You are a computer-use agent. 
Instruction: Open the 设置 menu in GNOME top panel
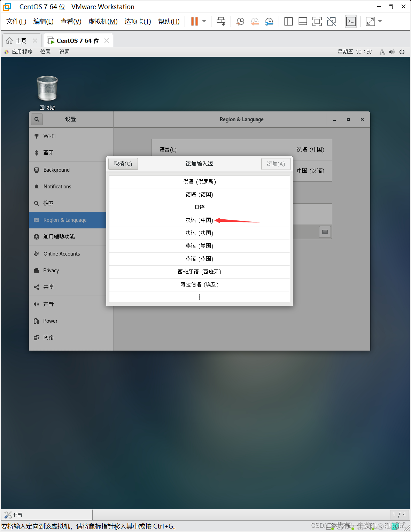pyautogui.click(x=64, y=52)
